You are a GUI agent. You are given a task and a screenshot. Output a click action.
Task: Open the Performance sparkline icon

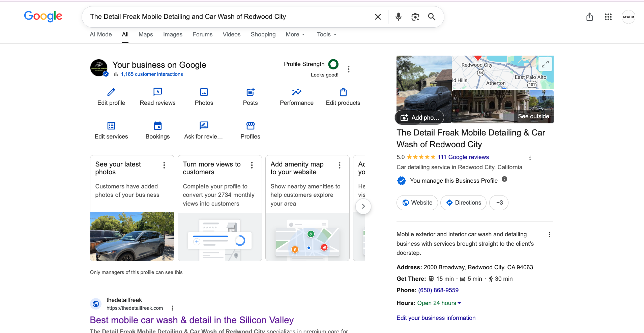coord(297,92)
